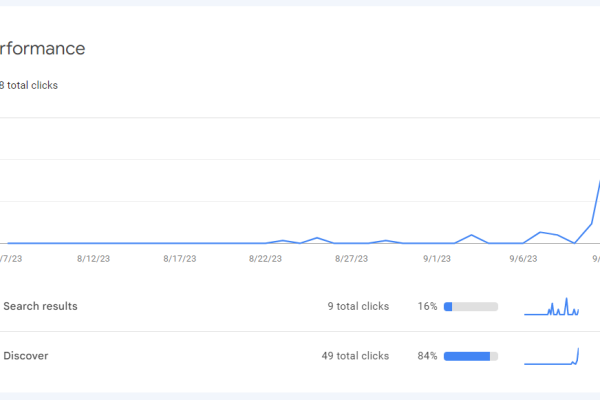The image size is (600, 400).
Task: Click the 84% percentage label
Action: click(x=428, y=356)
